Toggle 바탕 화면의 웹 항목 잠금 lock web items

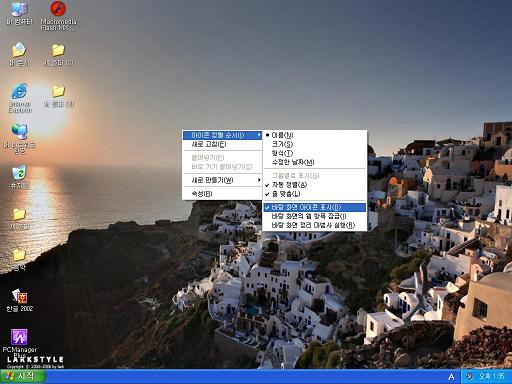coord(315,216)
